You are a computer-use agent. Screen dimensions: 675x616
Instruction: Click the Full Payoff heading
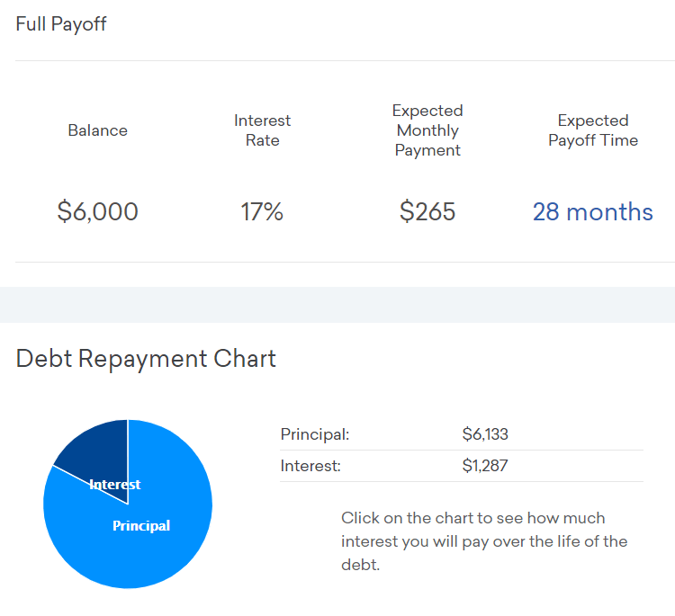[61, 24]
